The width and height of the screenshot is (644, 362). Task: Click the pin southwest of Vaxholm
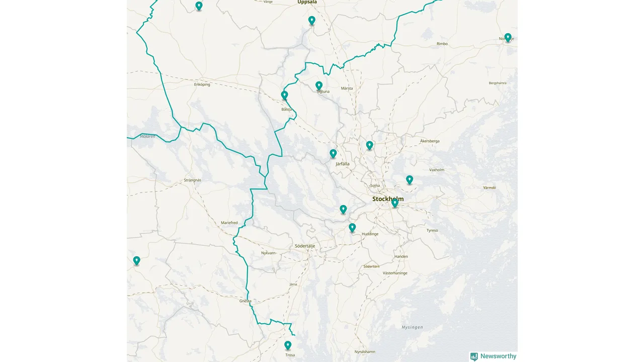click(410, 180)
